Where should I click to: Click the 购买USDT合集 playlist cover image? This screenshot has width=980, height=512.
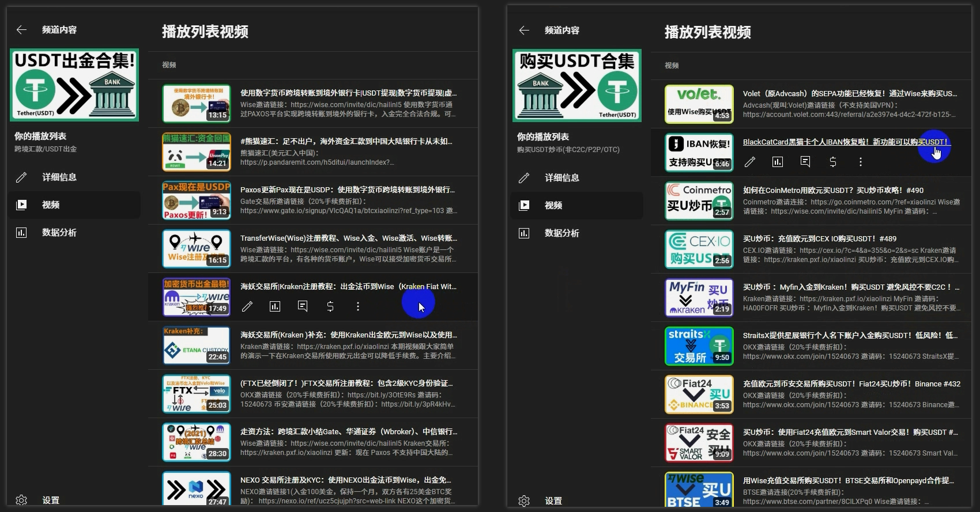577,86
